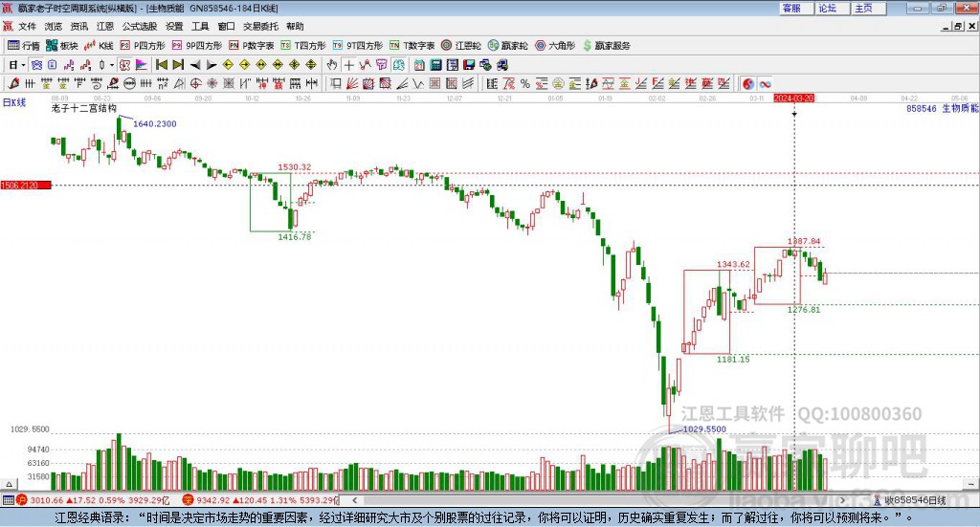
Task: Click the horizontal scrollbar left arrow
Action: 355,500
